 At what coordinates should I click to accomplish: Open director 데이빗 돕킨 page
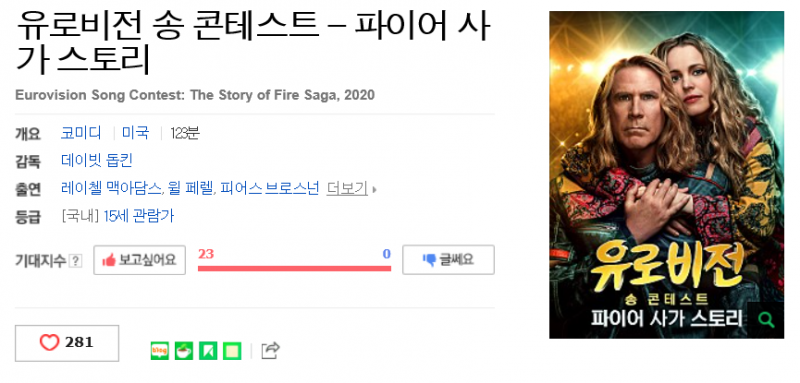tap(96, 161)
